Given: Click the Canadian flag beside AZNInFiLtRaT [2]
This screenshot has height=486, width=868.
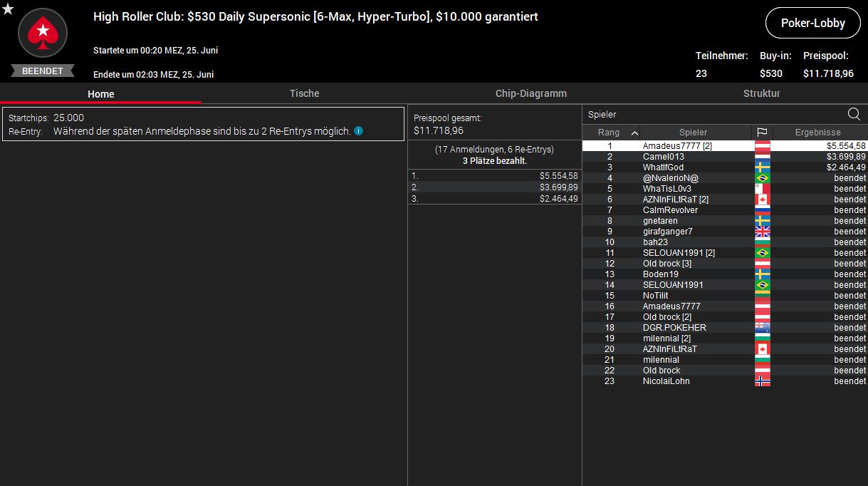Looking at the screenshot, I should point(762,200).
